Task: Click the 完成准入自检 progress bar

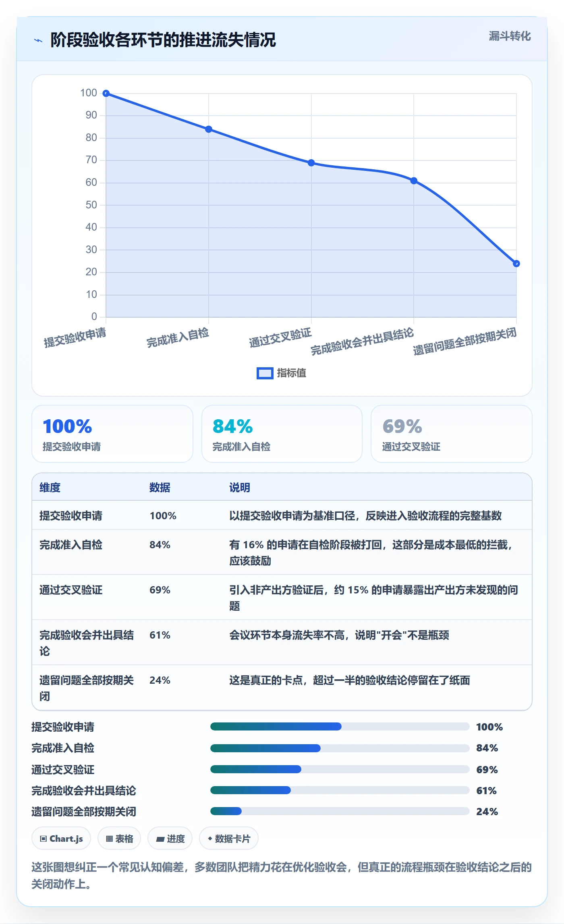Action: pos(340,748)
